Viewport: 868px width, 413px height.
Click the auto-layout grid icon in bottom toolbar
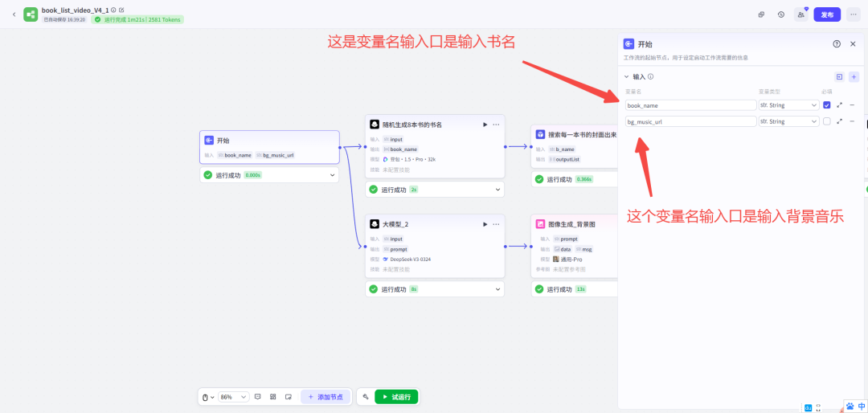(273, 397)
